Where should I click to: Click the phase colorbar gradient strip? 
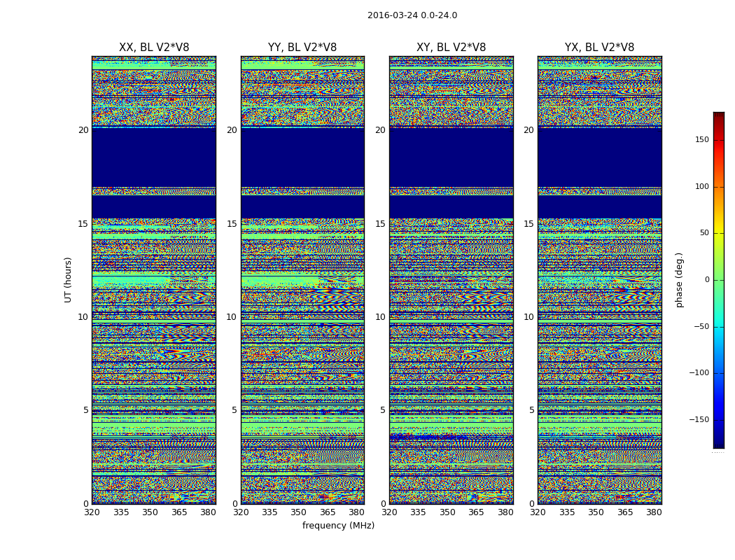click(x=719, y=280)
